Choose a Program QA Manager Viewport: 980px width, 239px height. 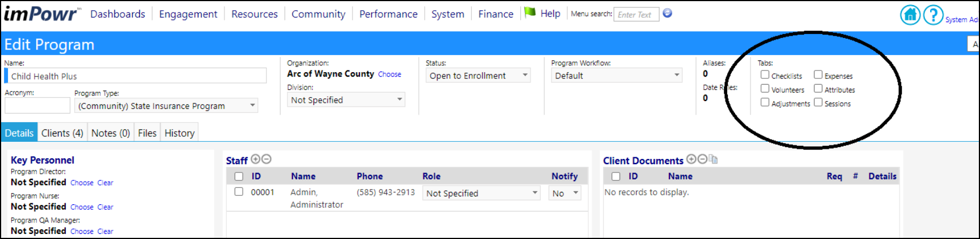[x=82, y=232]
